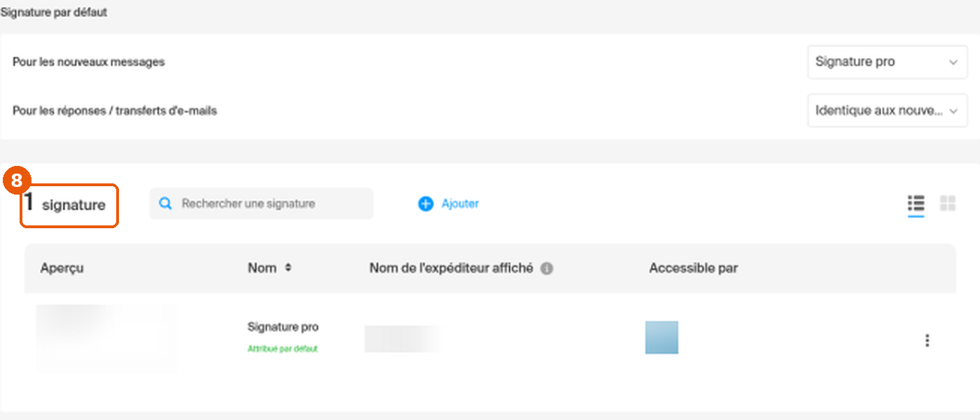Switch to list view icon

point(916,204)
